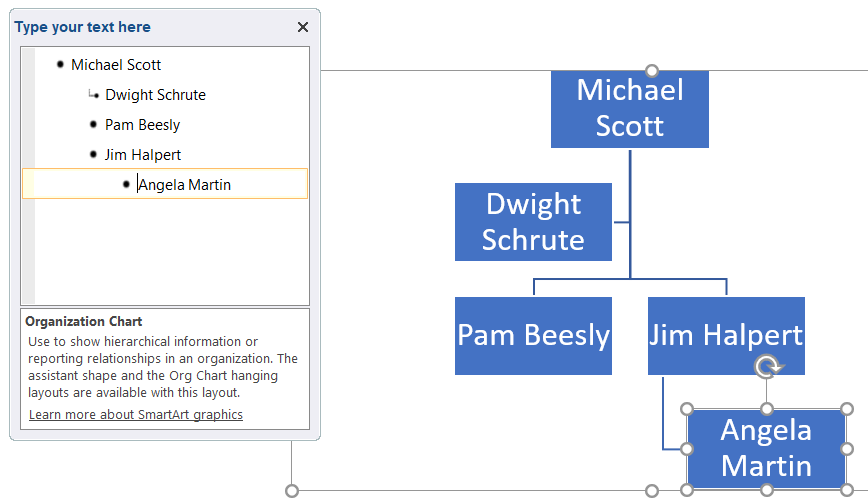Select the Pam Beesly text line

(x=142, y=125)
